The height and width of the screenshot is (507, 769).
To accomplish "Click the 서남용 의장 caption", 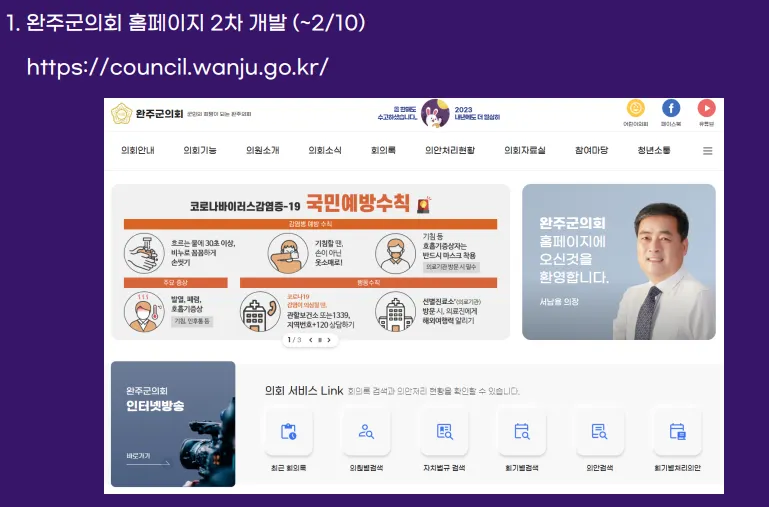I will [x=559, y=302].
